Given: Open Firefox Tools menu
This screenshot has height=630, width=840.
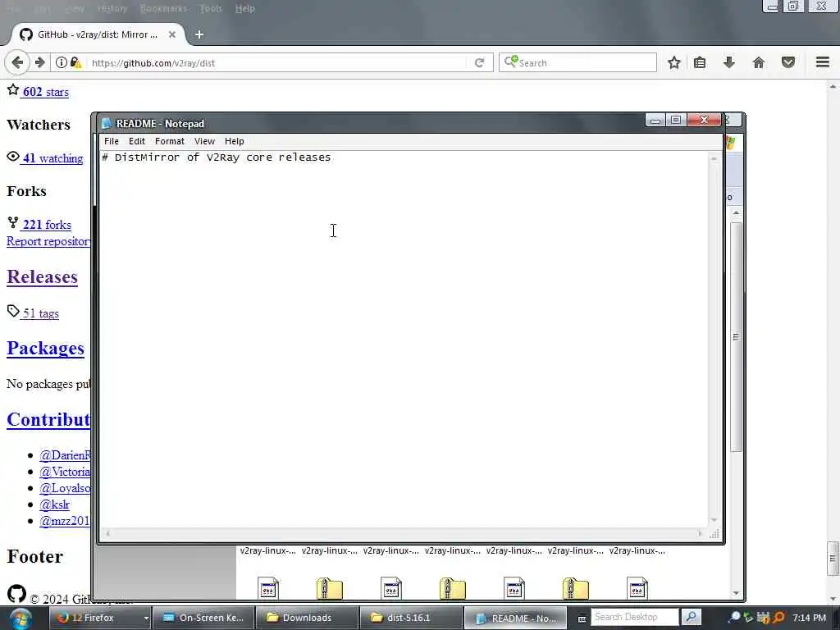Looking at the screenshot, I should point(211,8).
